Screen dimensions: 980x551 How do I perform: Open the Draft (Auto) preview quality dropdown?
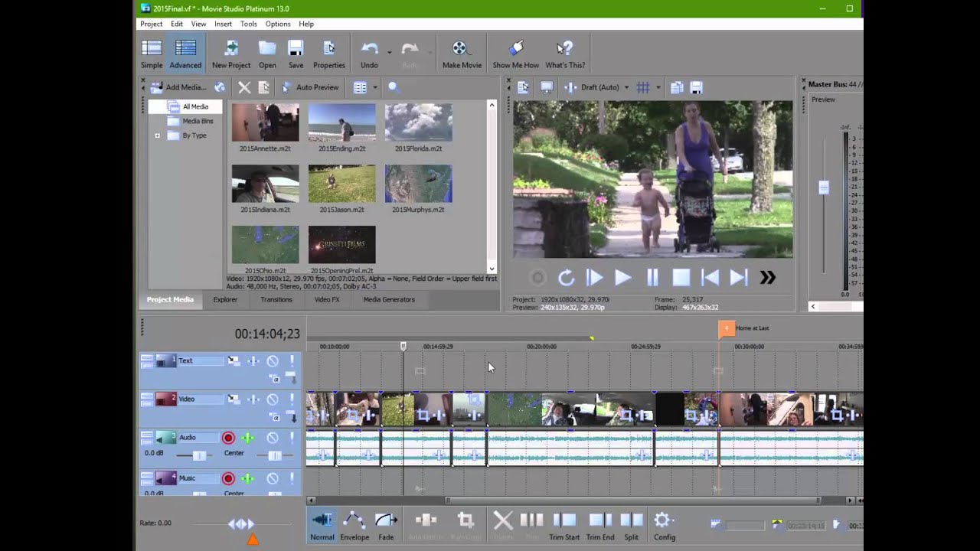click(626, 87)
